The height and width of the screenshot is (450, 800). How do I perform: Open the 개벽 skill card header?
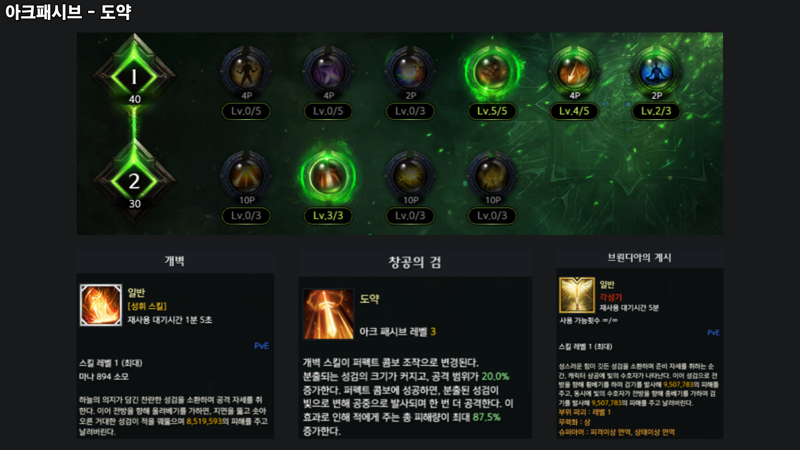point(175,261)
